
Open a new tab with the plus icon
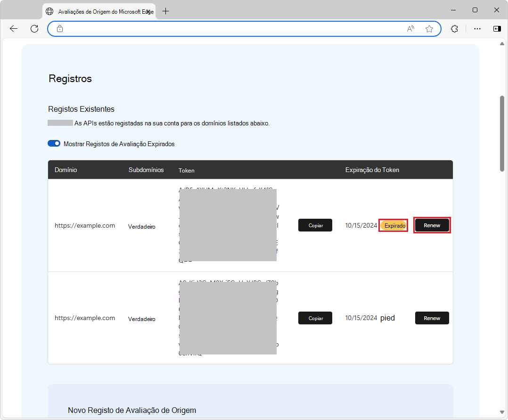pos(165,11)
